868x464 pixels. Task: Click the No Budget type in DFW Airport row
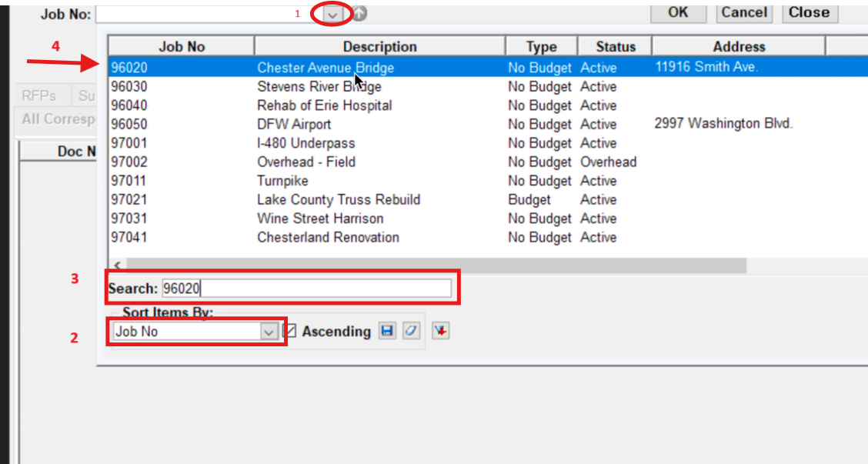click(539, 125)
